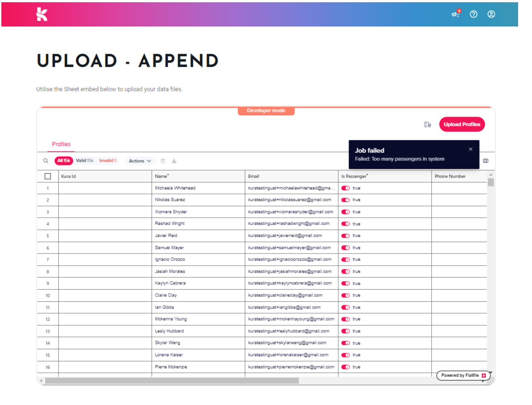Toggle Is Passenger for Xiomara Snyder

click(345, 212)
